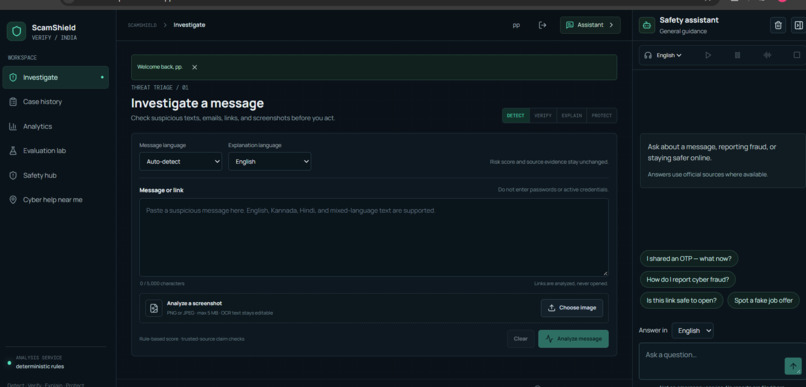Viewport: 806px width, 387px height.
Task: Click the SCAMSHIELD breadcrumb link
Action: tap(142, 25)
